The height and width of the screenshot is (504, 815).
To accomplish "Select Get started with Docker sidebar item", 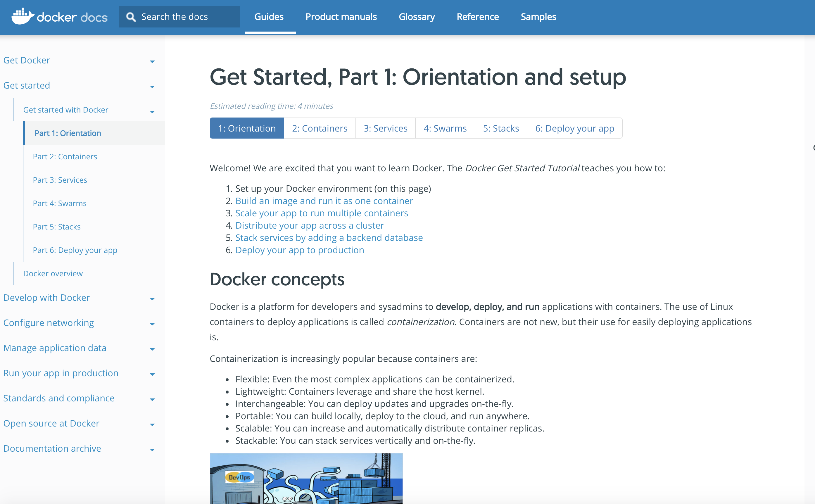I will 66,110.
